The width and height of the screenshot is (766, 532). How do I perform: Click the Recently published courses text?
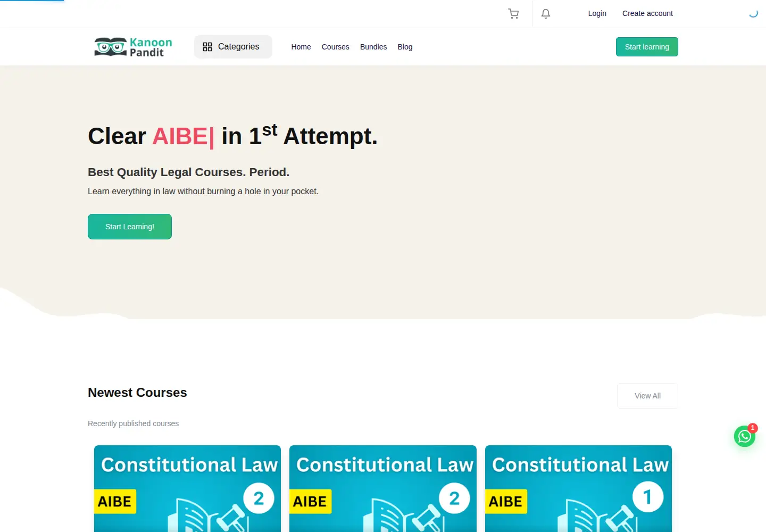click(x=133, y=423)
